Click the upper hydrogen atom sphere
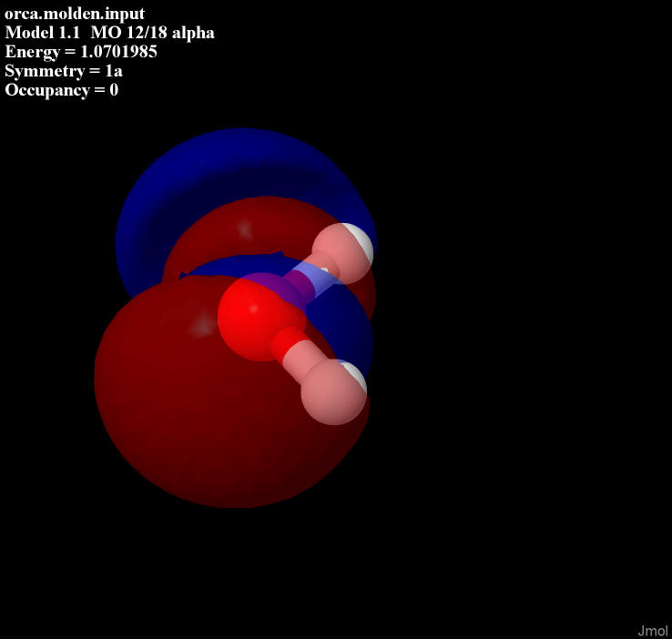 click(x=343, y=253)
